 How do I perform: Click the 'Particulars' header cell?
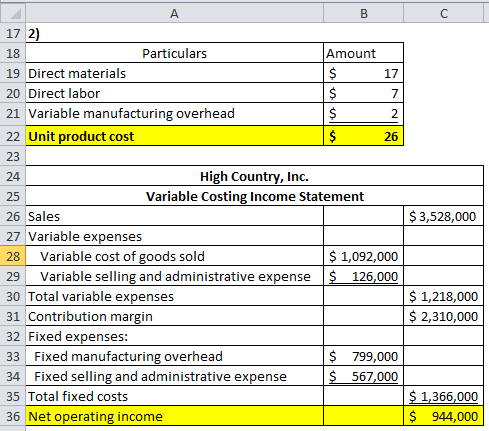point(174,53)
